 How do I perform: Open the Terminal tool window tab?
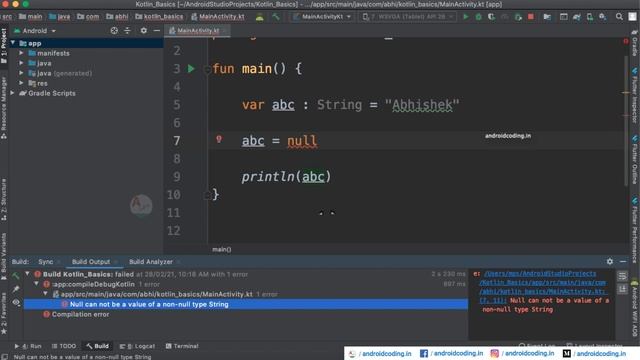182,346
